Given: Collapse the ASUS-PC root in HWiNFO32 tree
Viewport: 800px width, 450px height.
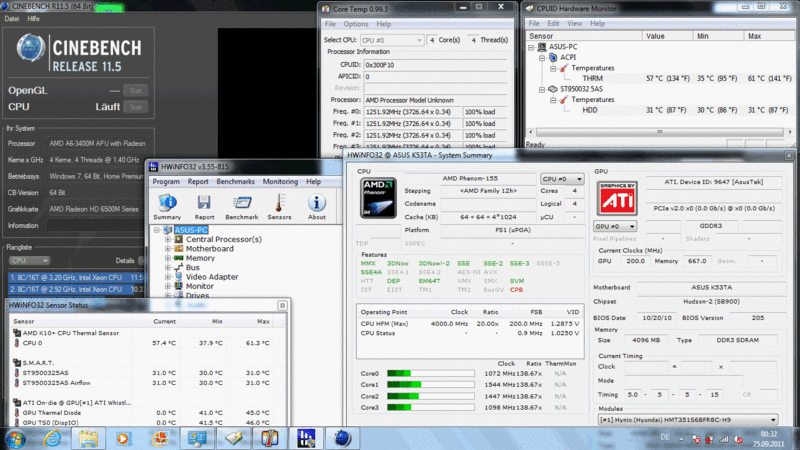Looking at the screenshot, I should coord(157,230).
